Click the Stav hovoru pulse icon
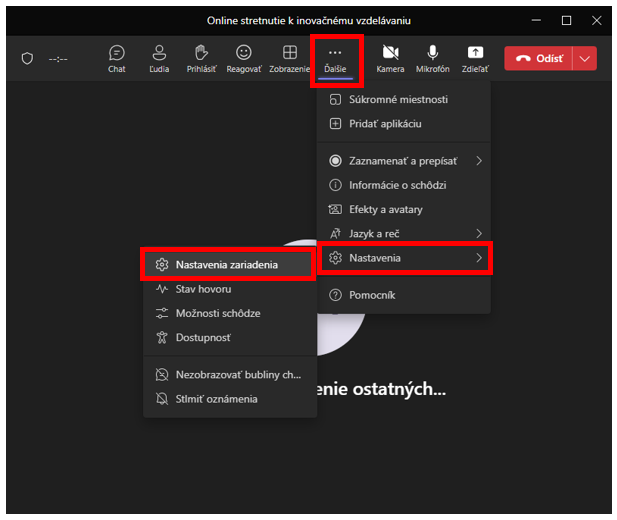 coord(162,289)
